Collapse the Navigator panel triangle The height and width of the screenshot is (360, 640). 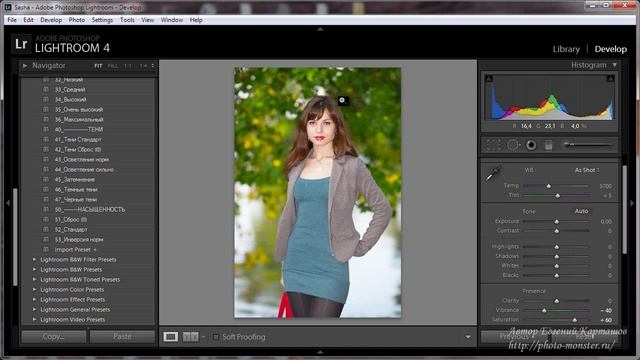[x=25, y=65]
